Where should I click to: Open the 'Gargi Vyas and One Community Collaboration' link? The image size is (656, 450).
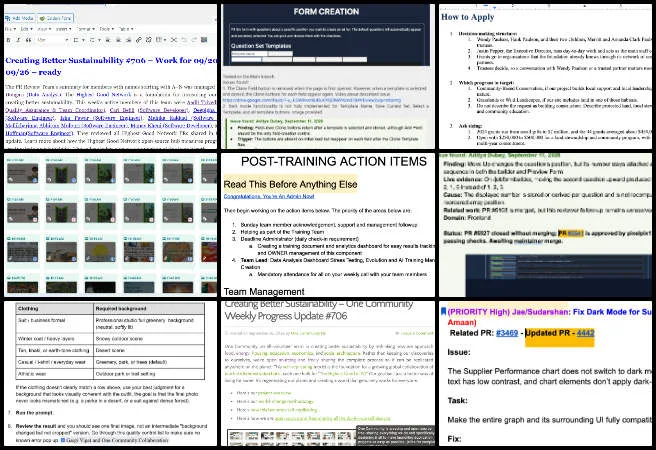coord(117,440)
